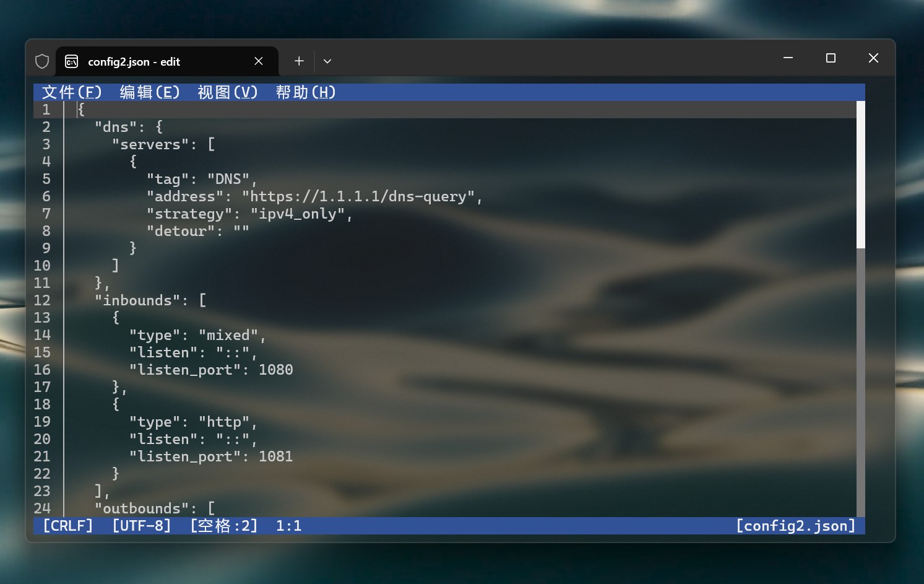The image size is (924, 584).
Task: Expand the new tab profile dropdown
Action: point(327,61)
